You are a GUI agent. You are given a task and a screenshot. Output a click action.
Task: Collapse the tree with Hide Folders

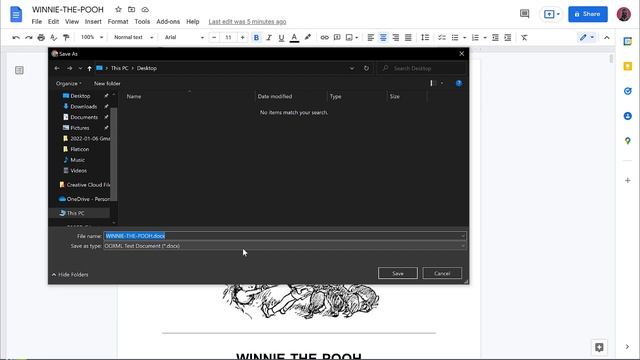pyautogui.click(x=70, y=275)
